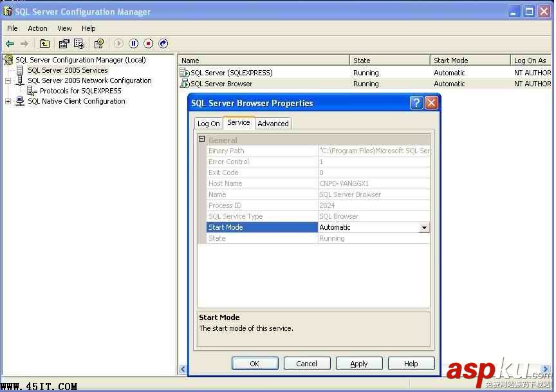Expand SQL Native Client Configuration node
Viewport: 556px width, 392px height.
(8, 102)
